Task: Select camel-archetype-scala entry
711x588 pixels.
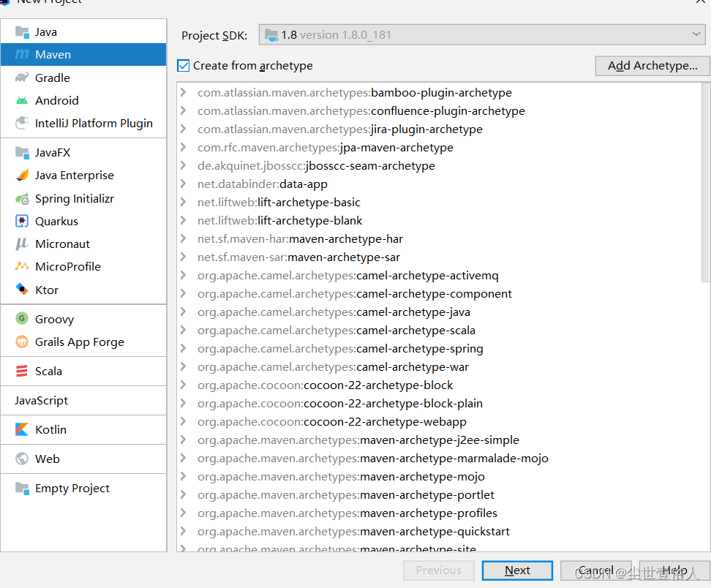Action: [x=336, y=330]
